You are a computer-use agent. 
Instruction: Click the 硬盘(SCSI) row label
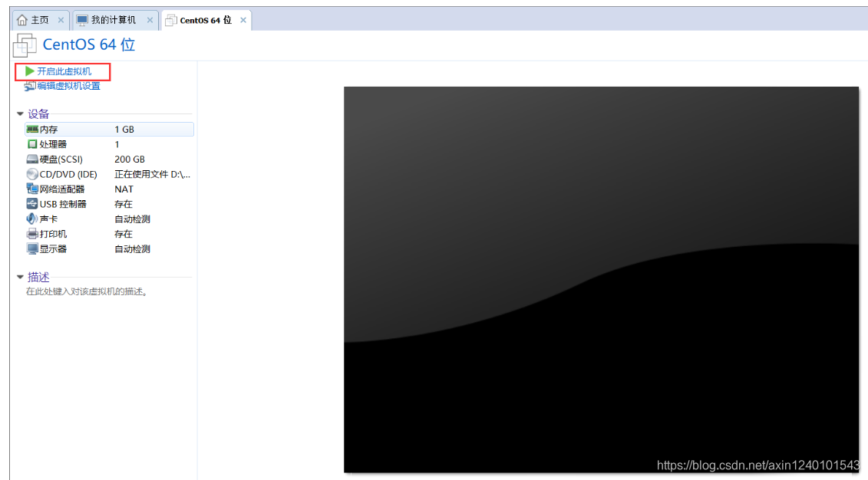pos(61,159)
